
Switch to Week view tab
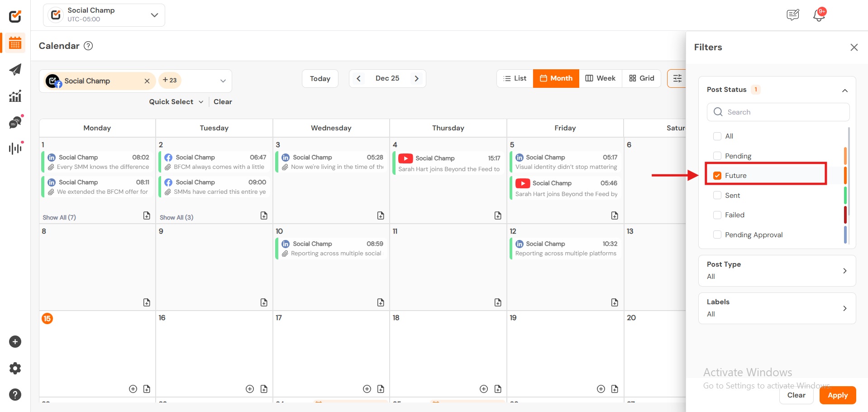[x=601, y=78]
